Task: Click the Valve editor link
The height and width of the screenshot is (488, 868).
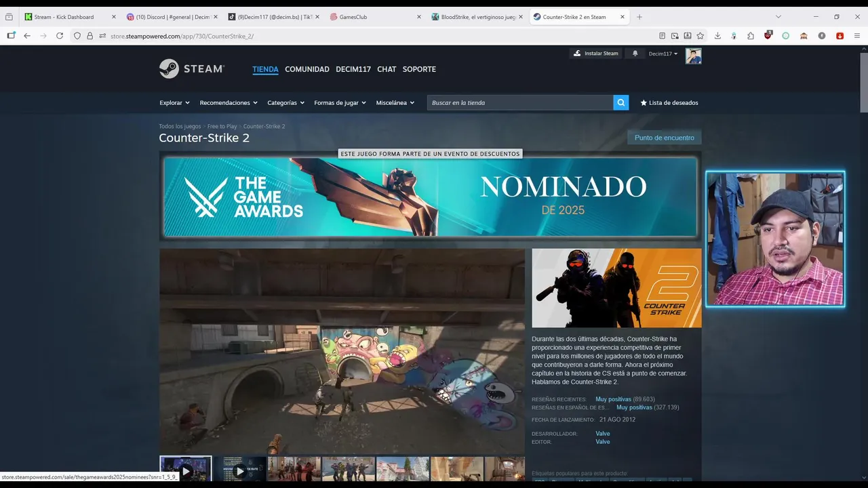Action: tap(602, 442)
